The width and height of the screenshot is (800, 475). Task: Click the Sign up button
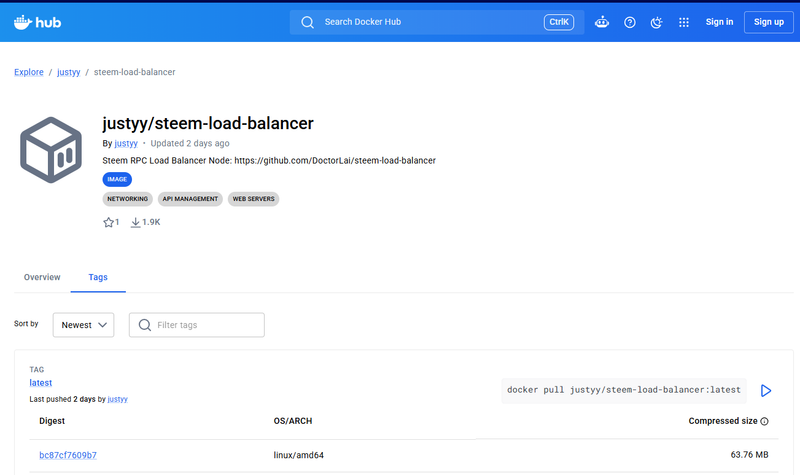pos(769,22)
